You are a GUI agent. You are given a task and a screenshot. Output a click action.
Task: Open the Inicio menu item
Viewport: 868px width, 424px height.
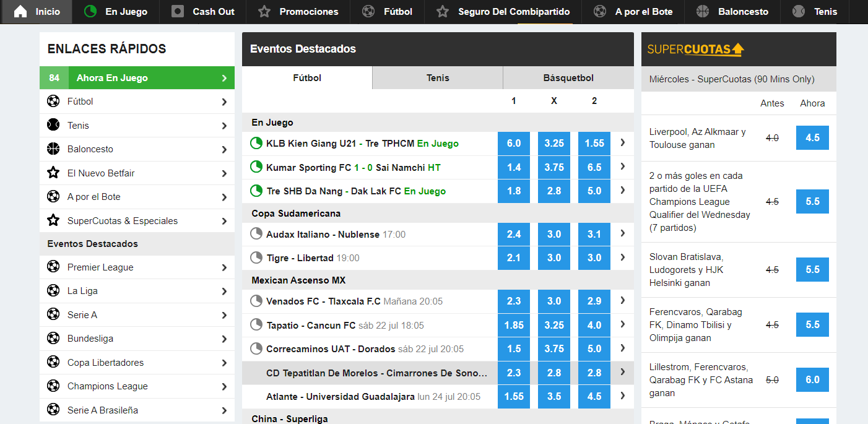pyautogui.click(x=37, y=11)
